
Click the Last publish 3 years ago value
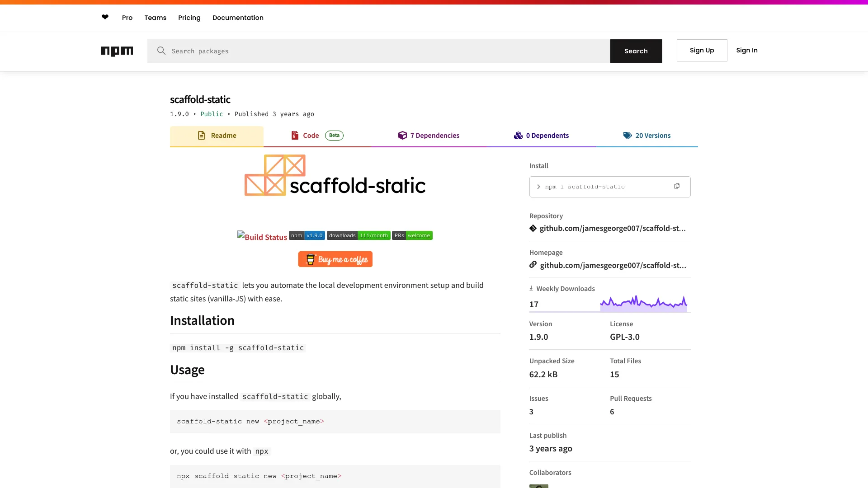coord(551,448)
